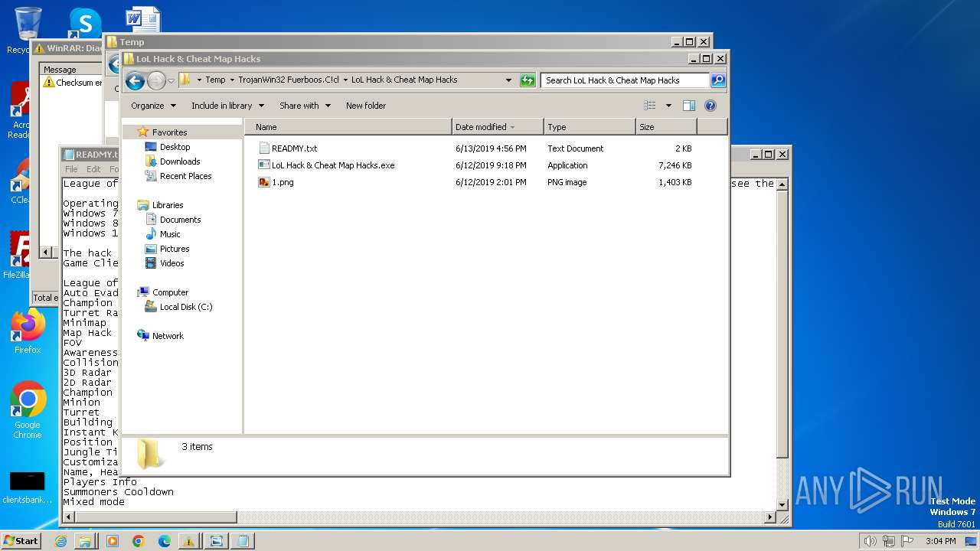This screenshot has width=980, height=551.
Task: Launch Chrome from the taskbar
Action: tap(138, 541)
